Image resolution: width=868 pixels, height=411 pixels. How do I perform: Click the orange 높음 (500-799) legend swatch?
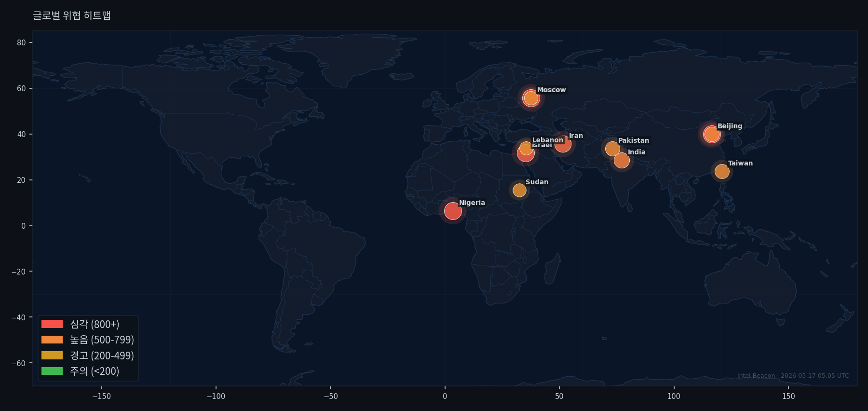(x=52, y=340)
